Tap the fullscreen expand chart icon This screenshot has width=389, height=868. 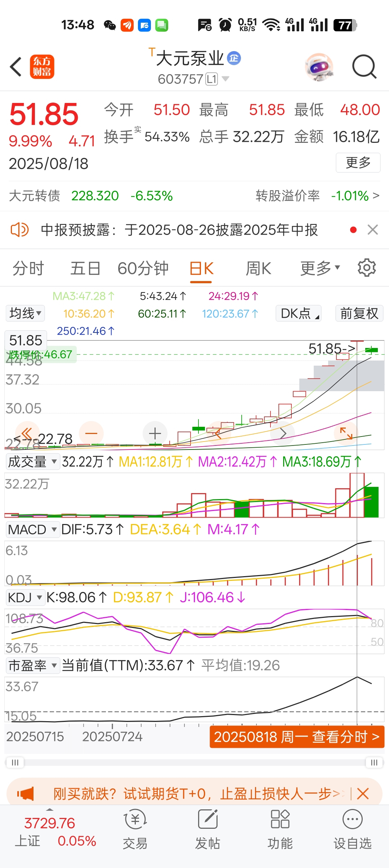pyautogui.click(x=346, y=433)
